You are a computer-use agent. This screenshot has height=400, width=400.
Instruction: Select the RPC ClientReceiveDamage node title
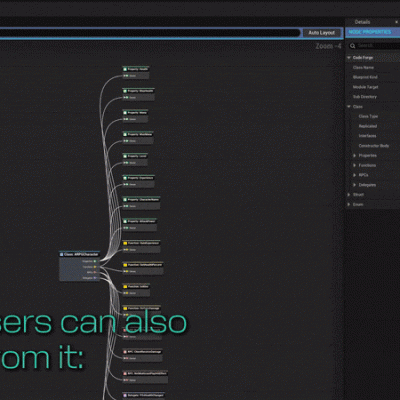[145, 352]
